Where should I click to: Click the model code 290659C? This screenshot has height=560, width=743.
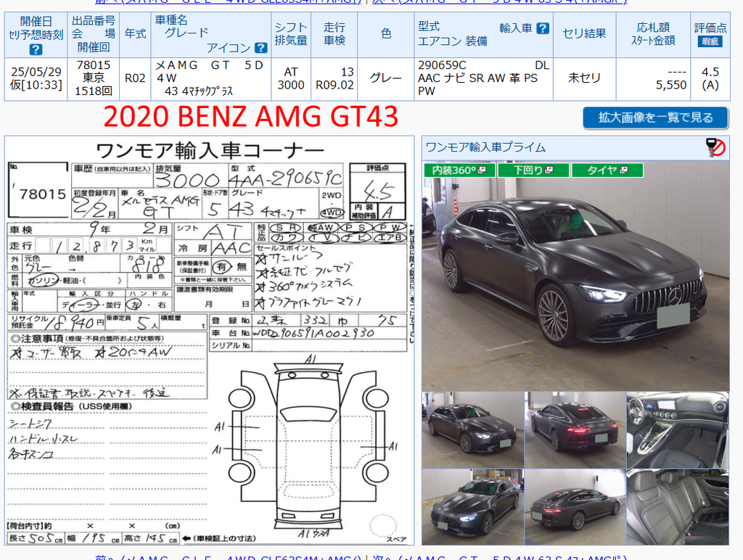pos(442,65)
